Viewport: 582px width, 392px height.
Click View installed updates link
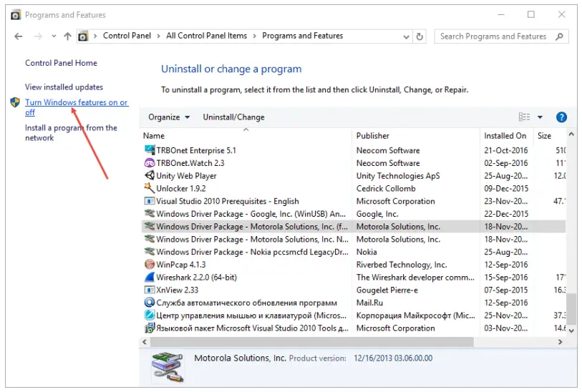(64, 87)
